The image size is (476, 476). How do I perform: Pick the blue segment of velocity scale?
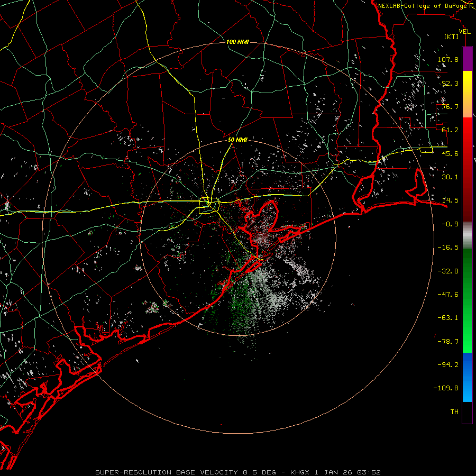coord(467,377)
